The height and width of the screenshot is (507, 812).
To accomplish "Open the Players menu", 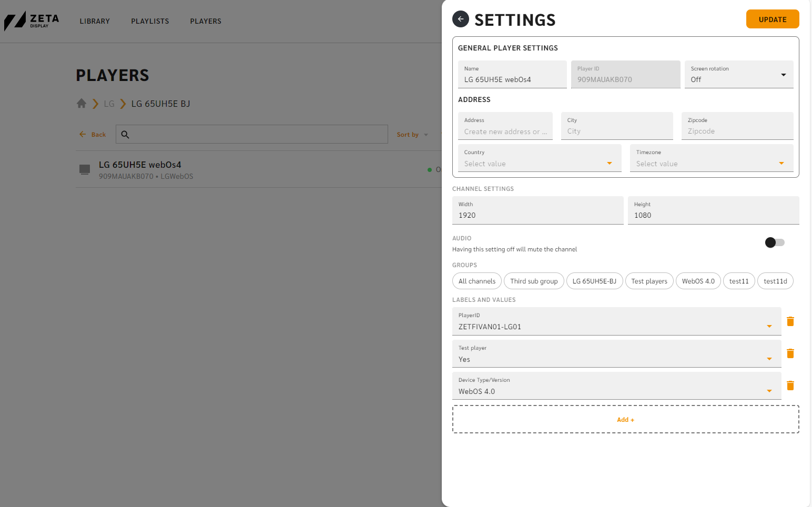I will (206, 21).
